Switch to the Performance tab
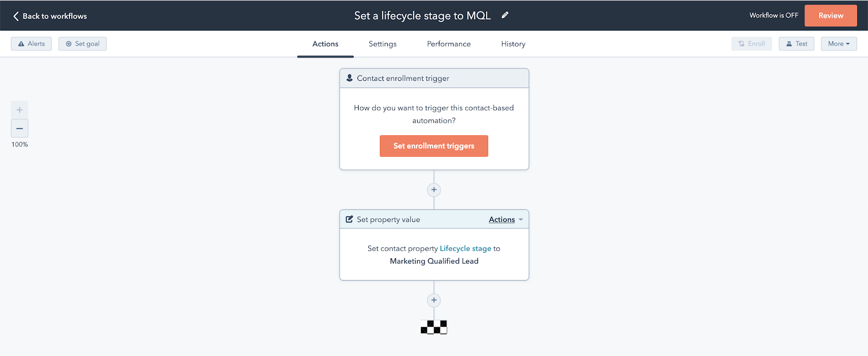Screen dimensions: 868x356 [448, 44]
